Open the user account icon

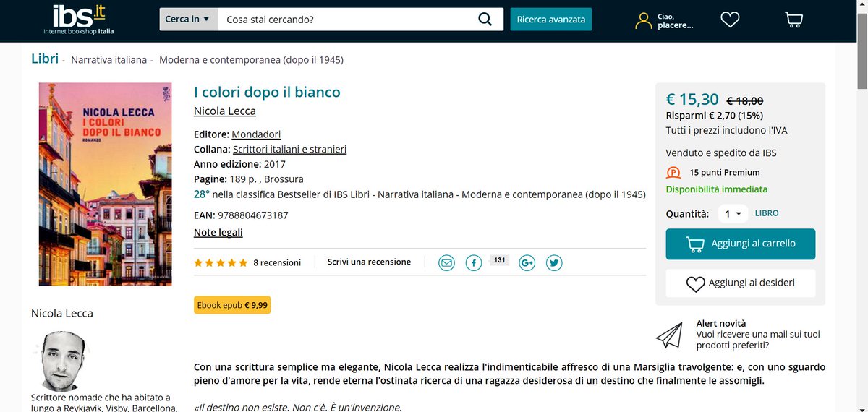click(644, 20)
